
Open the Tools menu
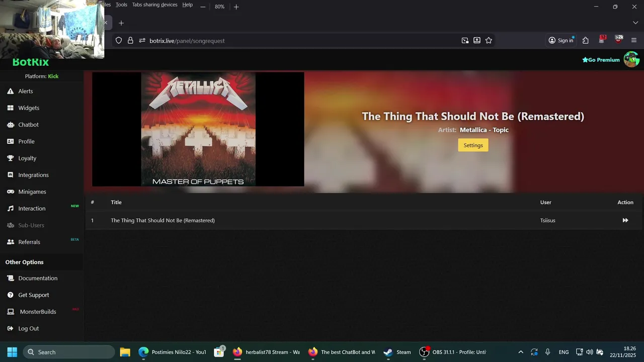pos(121,5)
